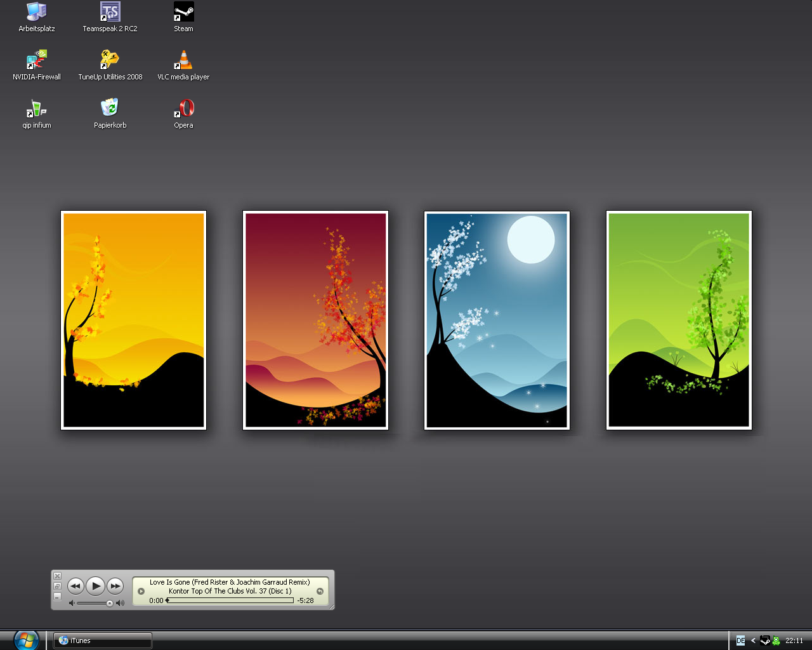The image size is (812, 650).
Task: Toggle remaining time display -5:28
Action: [x=305, y=600]
